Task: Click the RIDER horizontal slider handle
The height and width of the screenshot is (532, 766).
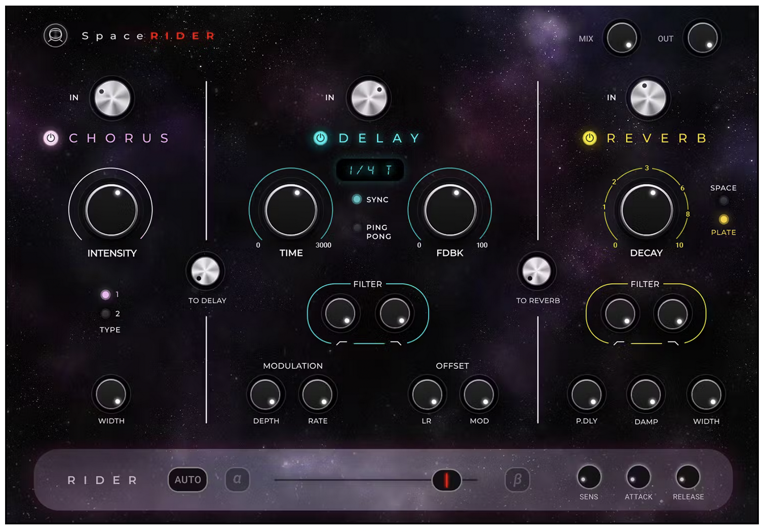Action: click(446, 480)
